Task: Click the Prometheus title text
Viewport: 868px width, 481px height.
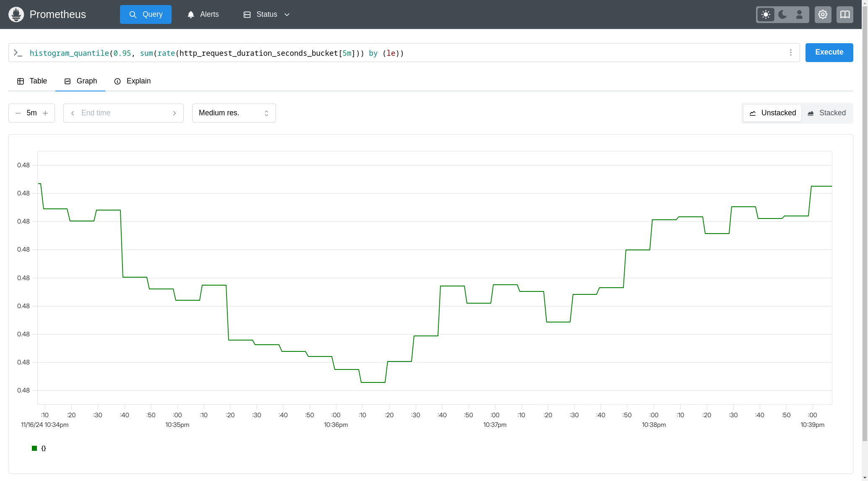Action: [58, 14]
